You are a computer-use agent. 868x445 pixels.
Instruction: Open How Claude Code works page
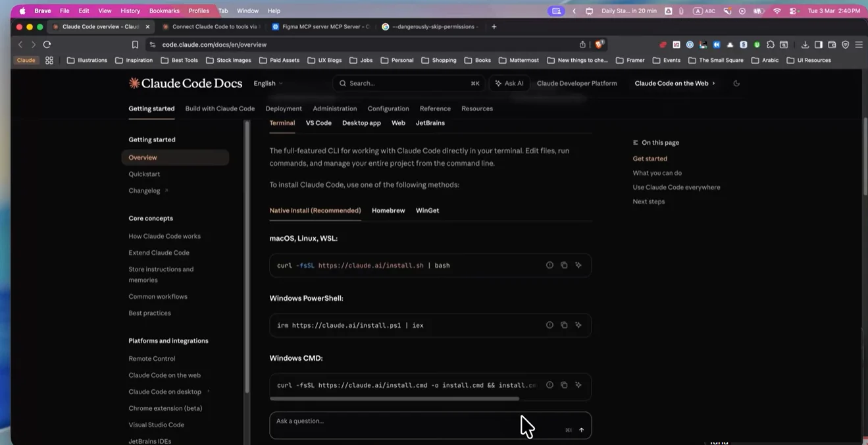pyautogui.click(x=165, y=236)
